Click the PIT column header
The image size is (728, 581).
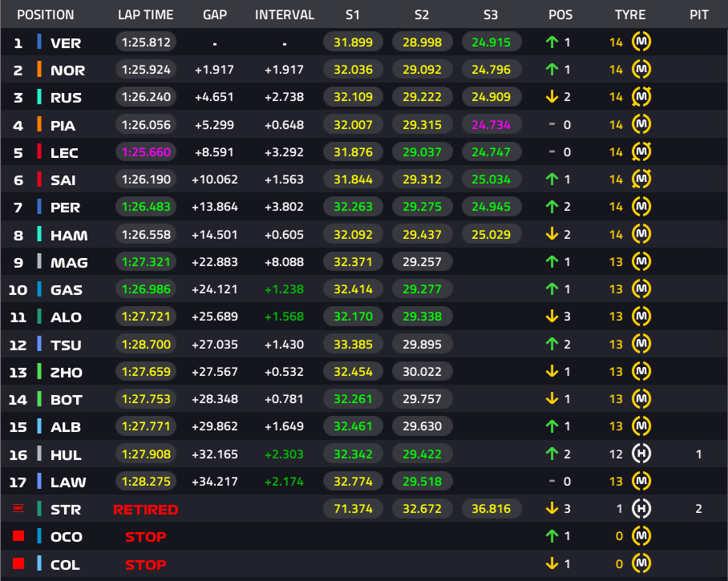[x=699, y=15]
